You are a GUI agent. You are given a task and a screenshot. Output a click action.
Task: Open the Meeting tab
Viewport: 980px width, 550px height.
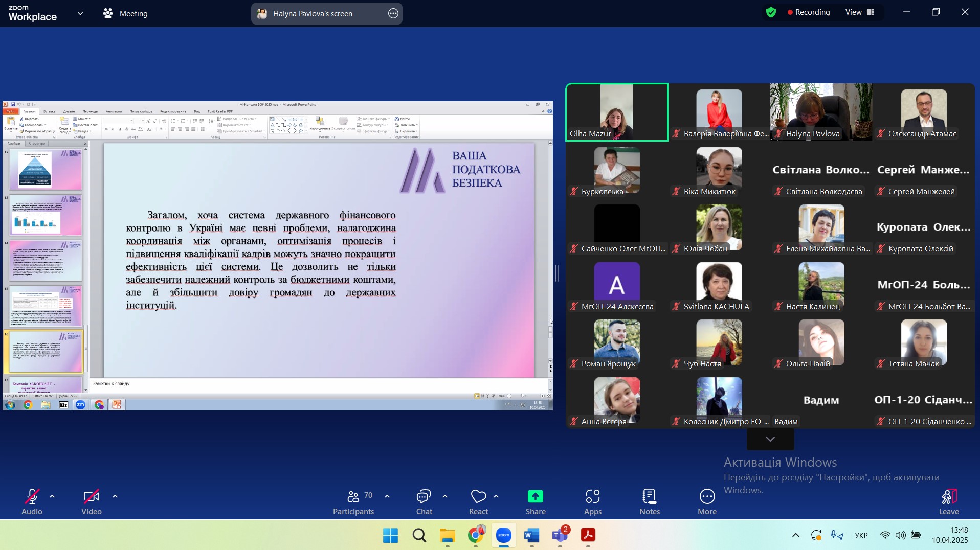[125, 14]
